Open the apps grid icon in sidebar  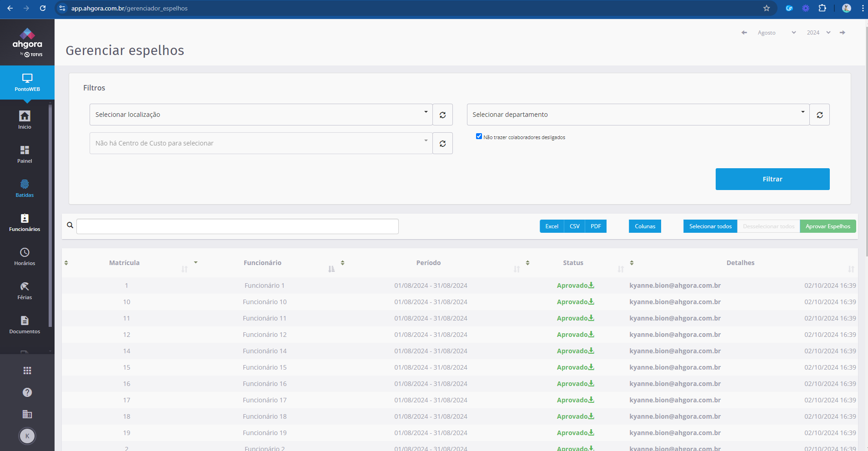click(27, 371)
